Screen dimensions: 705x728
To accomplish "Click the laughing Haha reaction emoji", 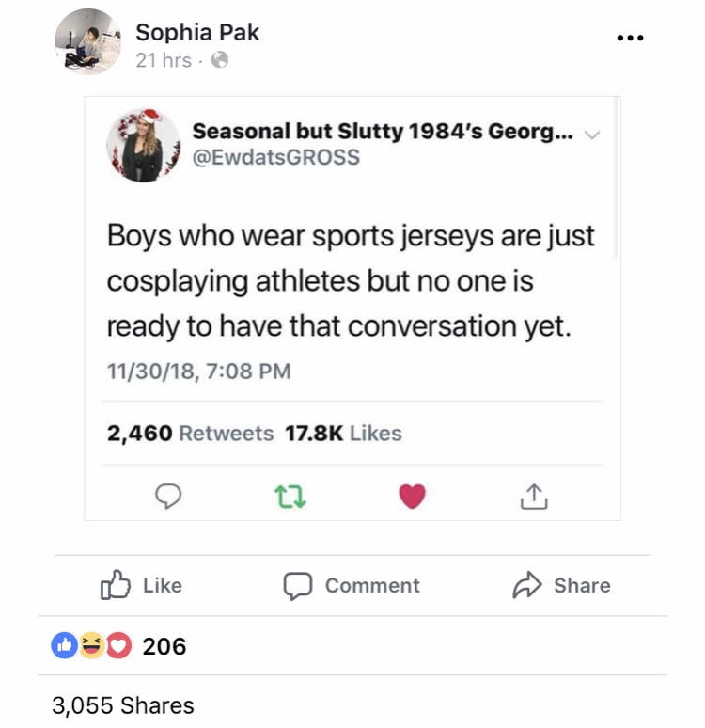I will pyautogui.click(x=91, y=646).
